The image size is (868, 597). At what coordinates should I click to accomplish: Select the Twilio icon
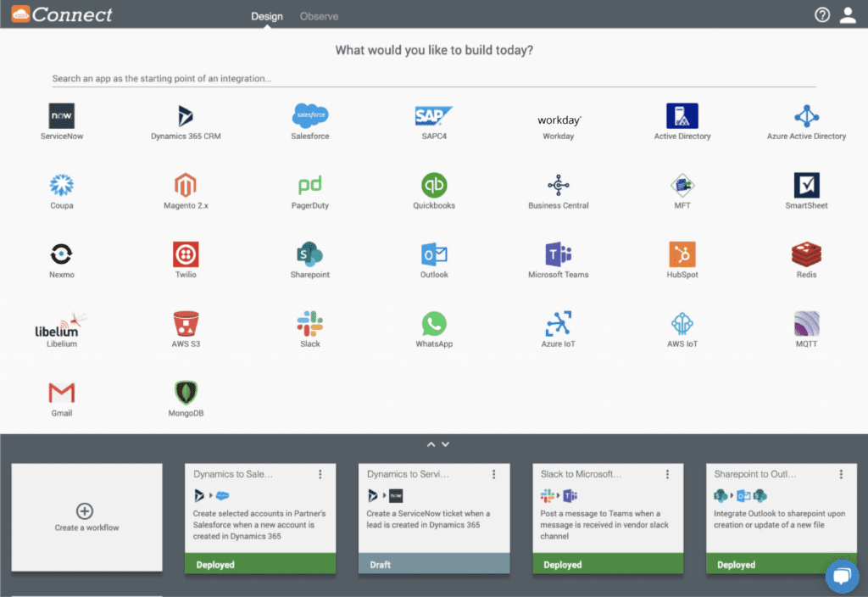[x=186, y=254]
